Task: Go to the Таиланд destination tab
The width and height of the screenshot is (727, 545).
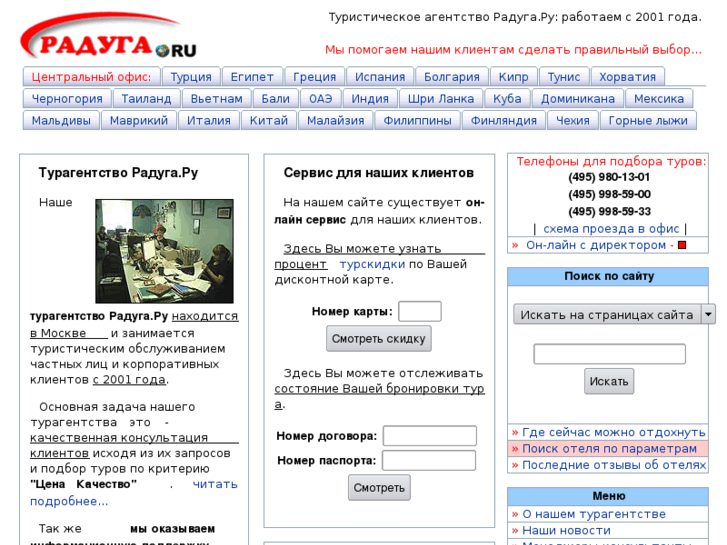Action: click(x=147, y=99)
